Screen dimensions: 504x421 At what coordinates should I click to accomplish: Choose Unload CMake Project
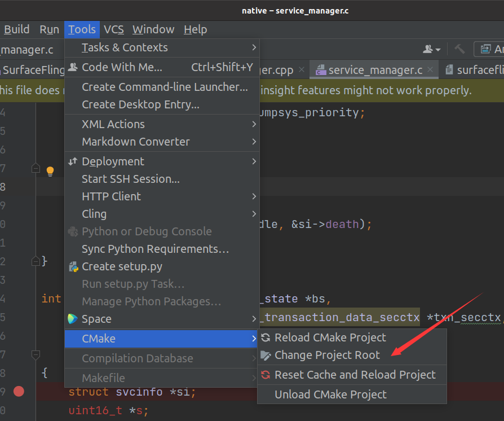[x=330, y=394]
